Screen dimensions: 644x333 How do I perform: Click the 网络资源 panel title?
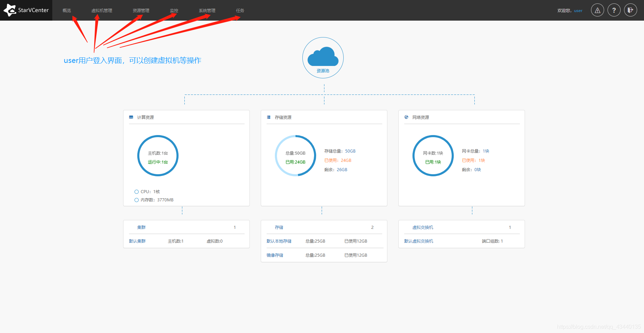[x=421, y=118]
